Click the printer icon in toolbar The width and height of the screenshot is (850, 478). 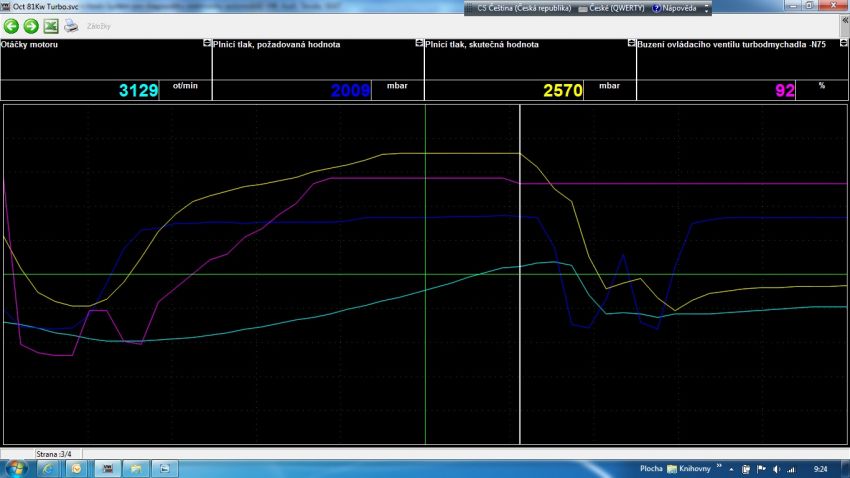(x=71, y=26)
